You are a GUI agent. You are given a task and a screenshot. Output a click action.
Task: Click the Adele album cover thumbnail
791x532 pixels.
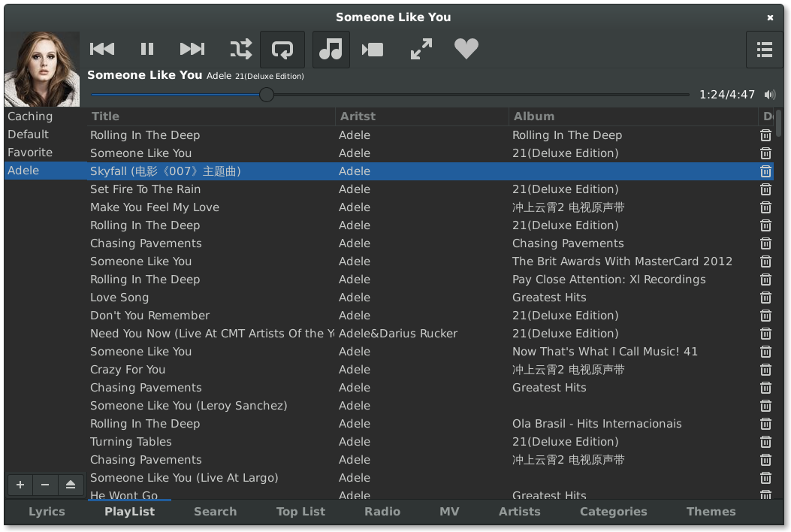42,69
